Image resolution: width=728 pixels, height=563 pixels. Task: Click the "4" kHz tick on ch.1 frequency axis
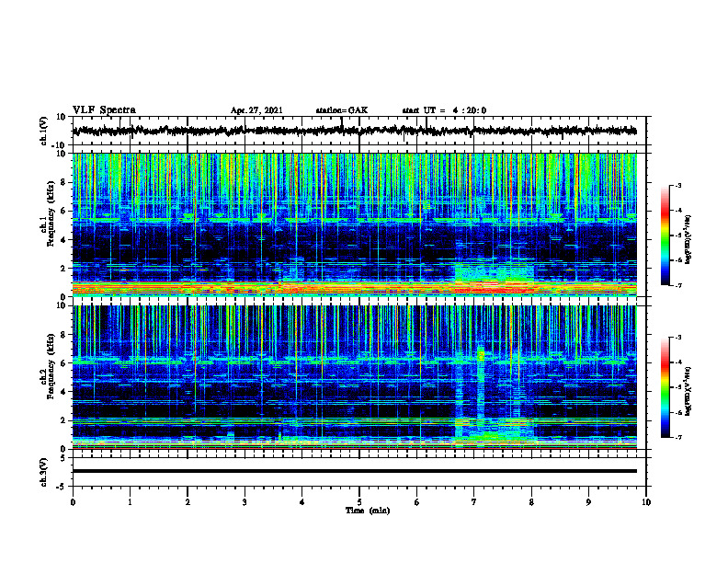[x=63, y=240]
